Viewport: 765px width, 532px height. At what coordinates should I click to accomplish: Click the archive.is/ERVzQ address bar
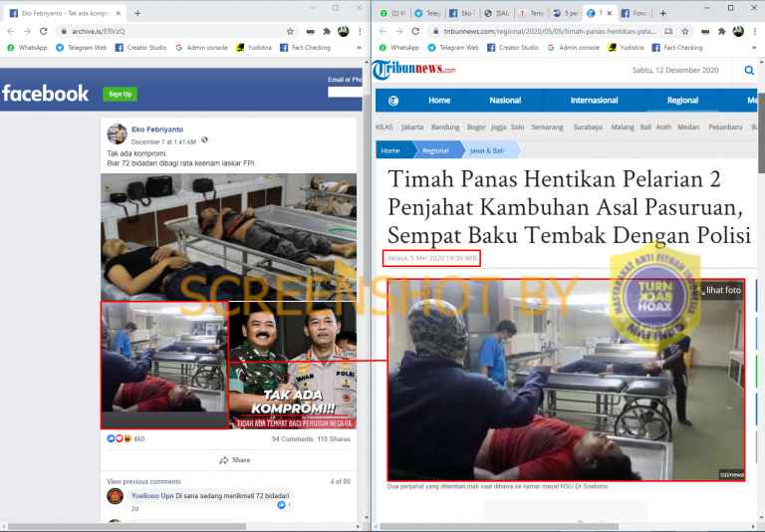(x=175, y=31)
